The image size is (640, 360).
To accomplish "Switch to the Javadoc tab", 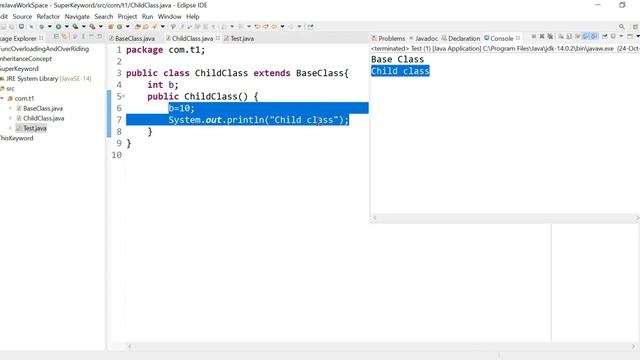I will point(424,38).
